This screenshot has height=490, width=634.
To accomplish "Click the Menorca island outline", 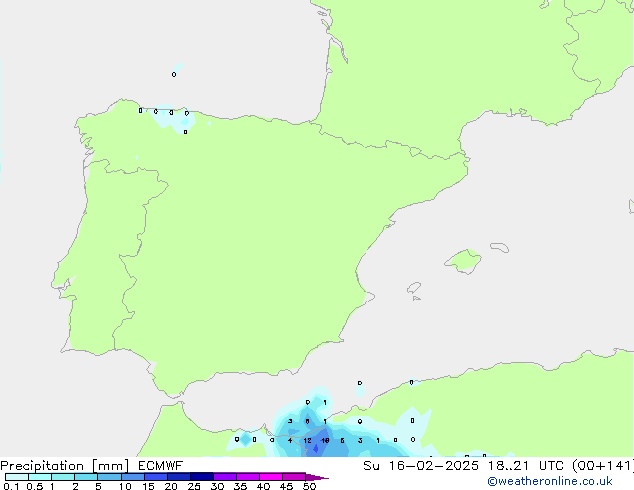I will click(500, 247).
